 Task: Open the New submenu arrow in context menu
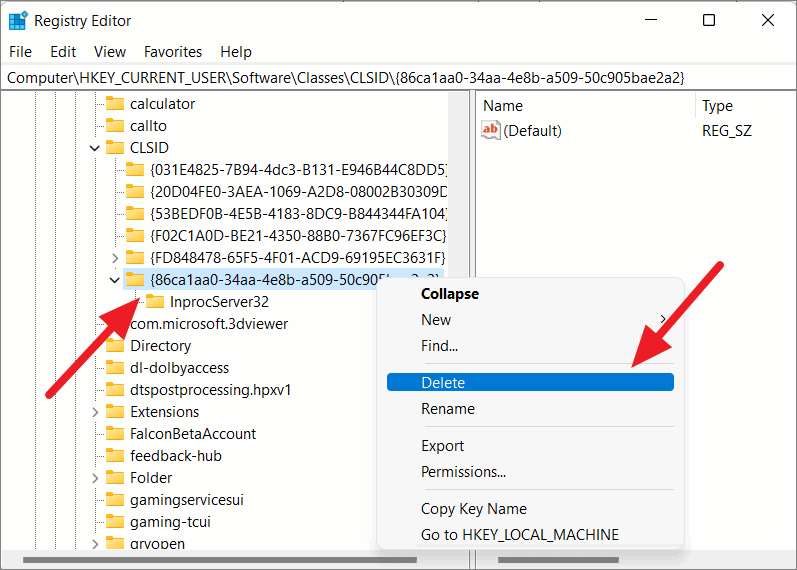click(663, 319)
